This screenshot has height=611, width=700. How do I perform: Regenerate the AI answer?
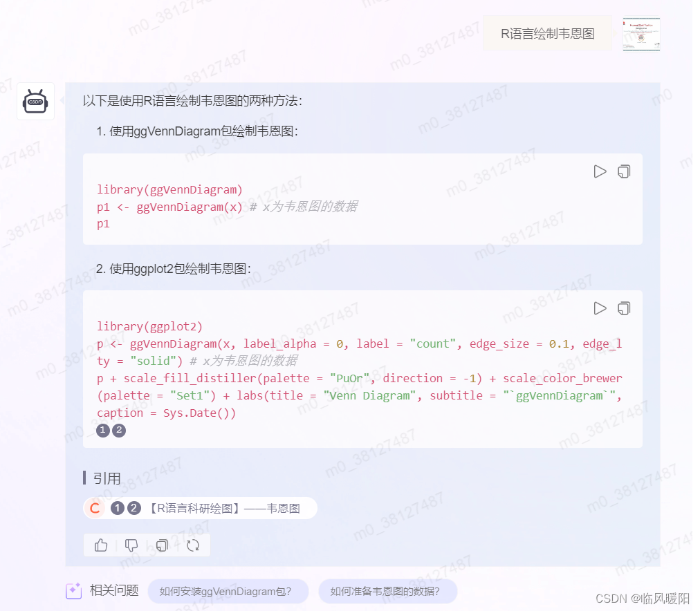pyautogui.click(x=192, y=545)
